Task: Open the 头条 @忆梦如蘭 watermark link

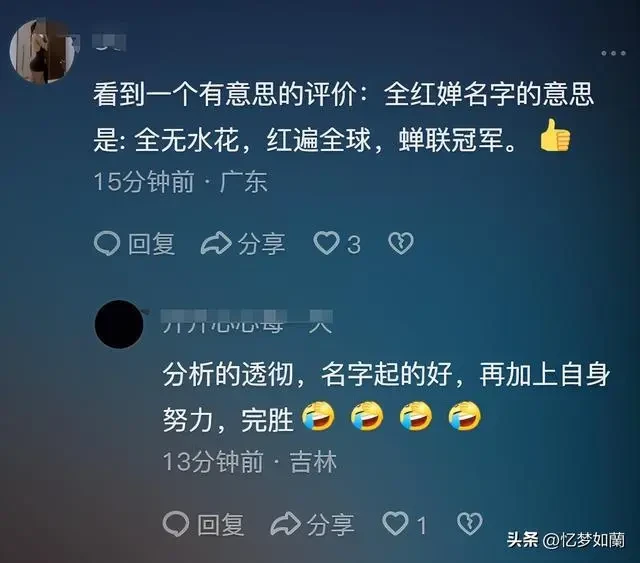Action: click(566, 540)
